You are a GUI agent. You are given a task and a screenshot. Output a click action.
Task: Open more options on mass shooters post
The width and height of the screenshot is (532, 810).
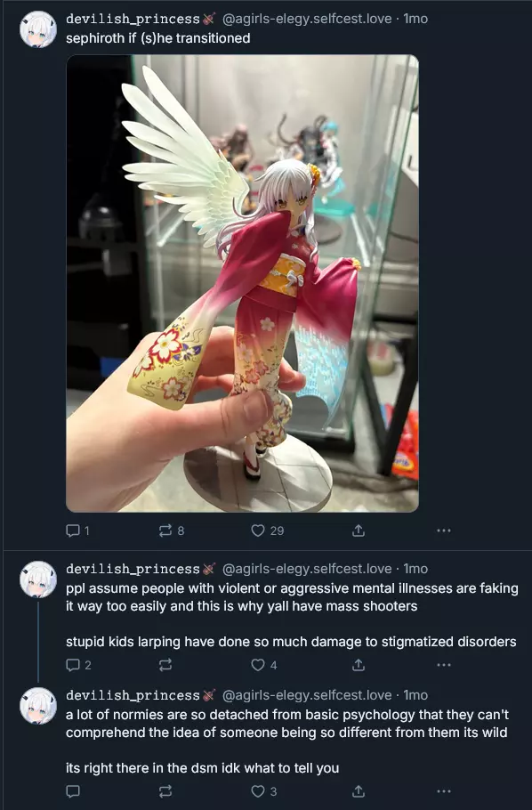(444, 665)
